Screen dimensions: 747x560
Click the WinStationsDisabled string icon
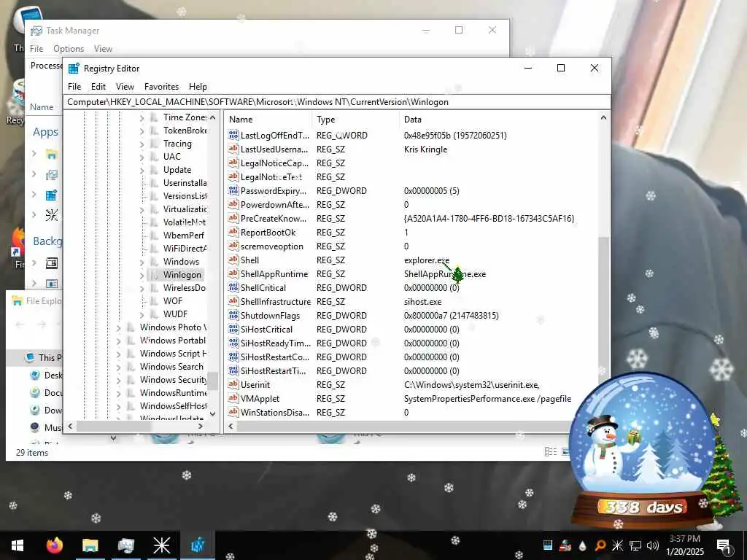point(233,412)
